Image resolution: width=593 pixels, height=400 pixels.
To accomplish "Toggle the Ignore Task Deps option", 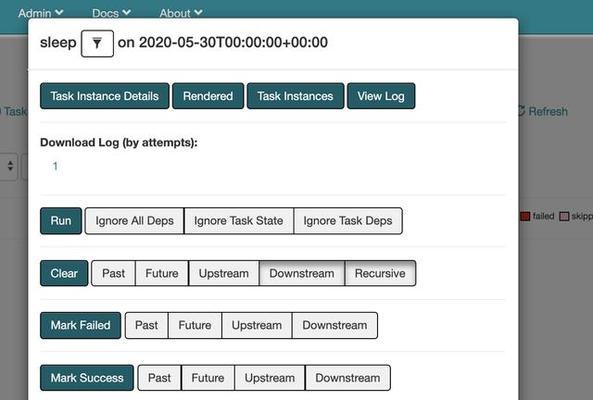I will (x=348, y=221).
